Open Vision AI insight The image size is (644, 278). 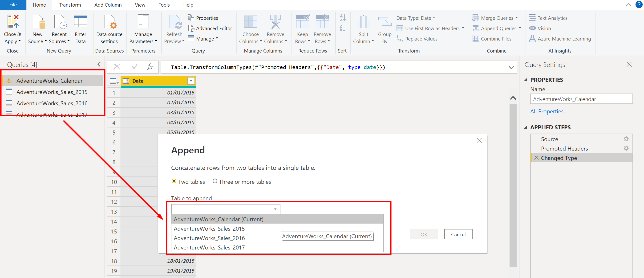(x=540, y=28)
